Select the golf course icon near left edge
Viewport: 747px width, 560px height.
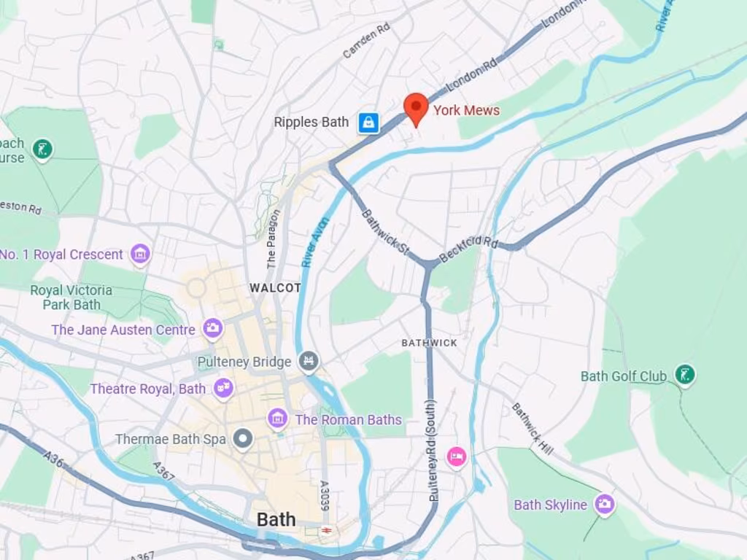[x=42, y=149]
